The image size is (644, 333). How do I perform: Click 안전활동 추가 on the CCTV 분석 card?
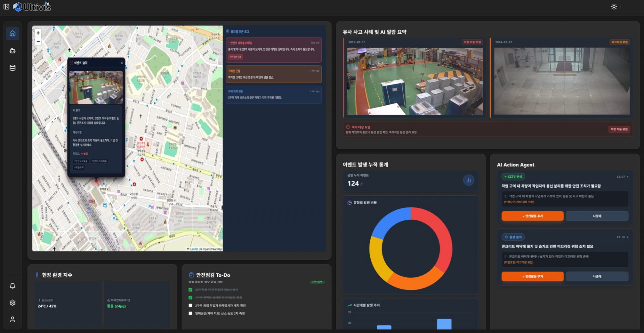(532, 216)
